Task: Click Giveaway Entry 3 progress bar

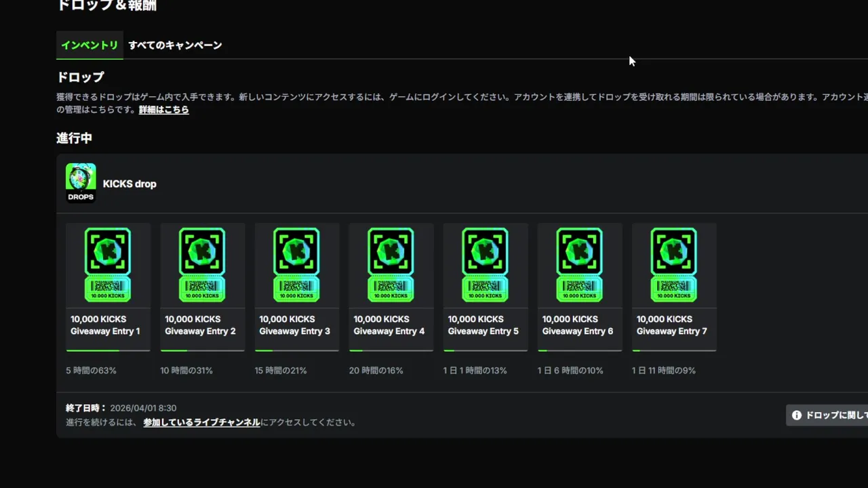Action: click(296, 350)
